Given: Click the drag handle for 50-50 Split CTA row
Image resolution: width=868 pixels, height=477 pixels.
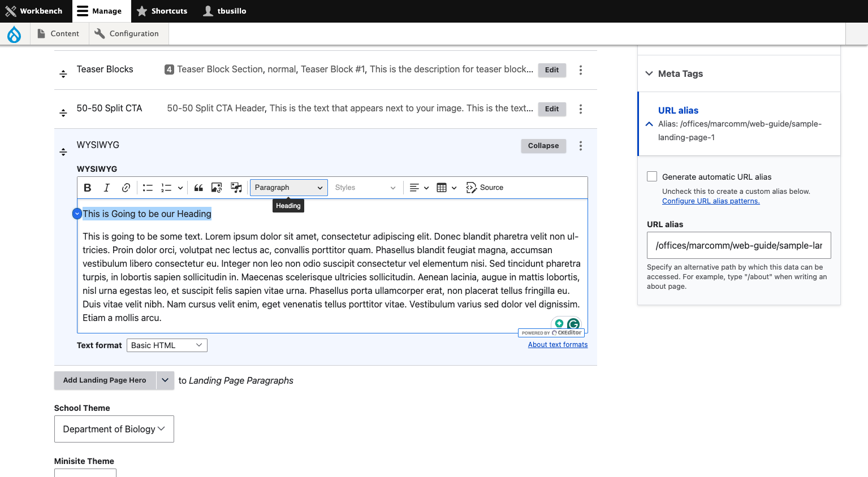Looking at the screenshot, I should coord(63,113).
